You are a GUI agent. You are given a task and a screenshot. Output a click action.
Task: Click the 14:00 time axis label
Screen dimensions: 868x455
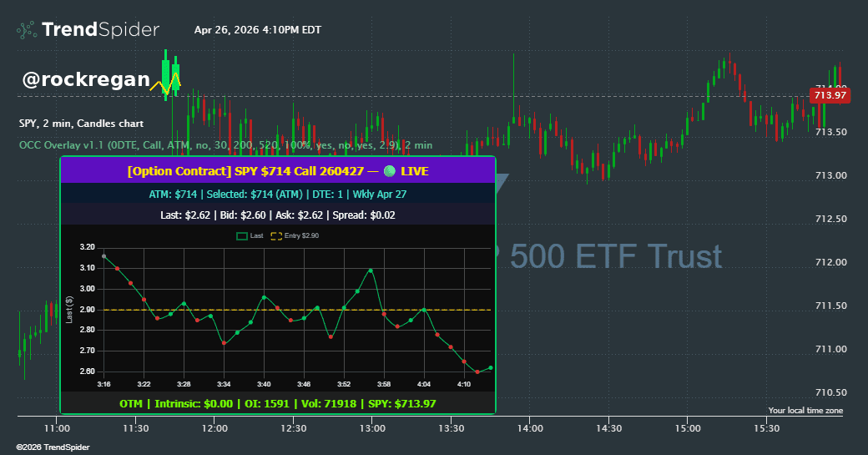click(530, 428)
